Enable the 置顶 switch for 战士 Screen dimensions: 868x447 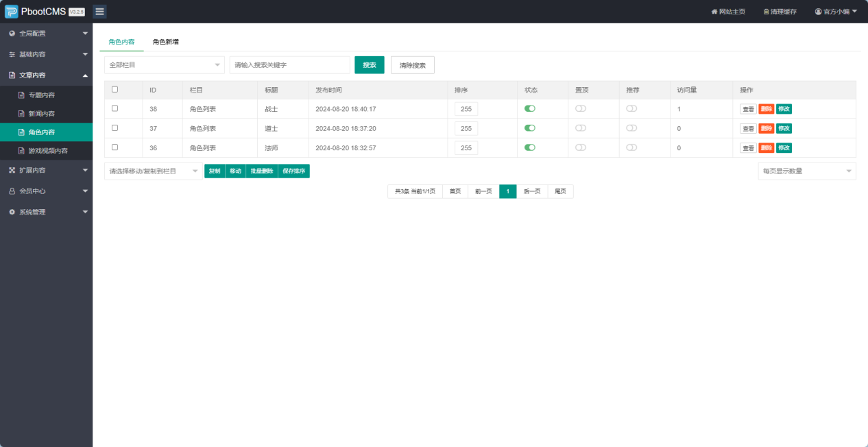581,108
